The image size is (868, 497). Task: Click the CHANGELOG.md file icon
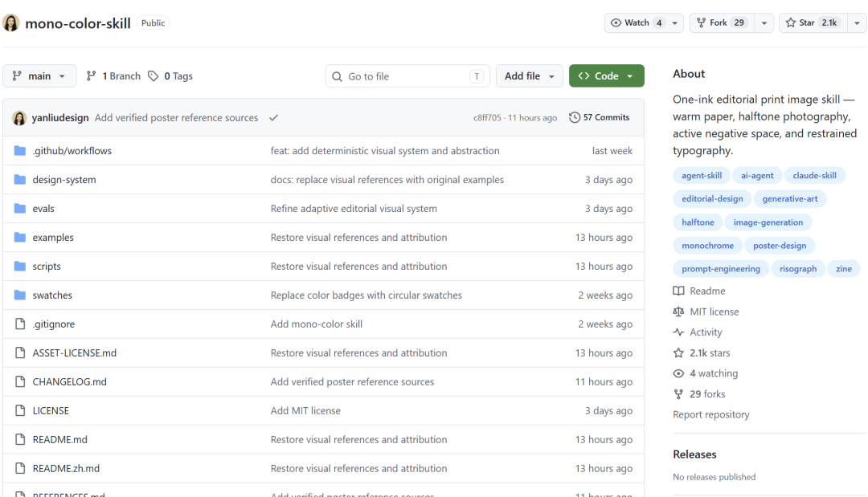tap(20, 381)
